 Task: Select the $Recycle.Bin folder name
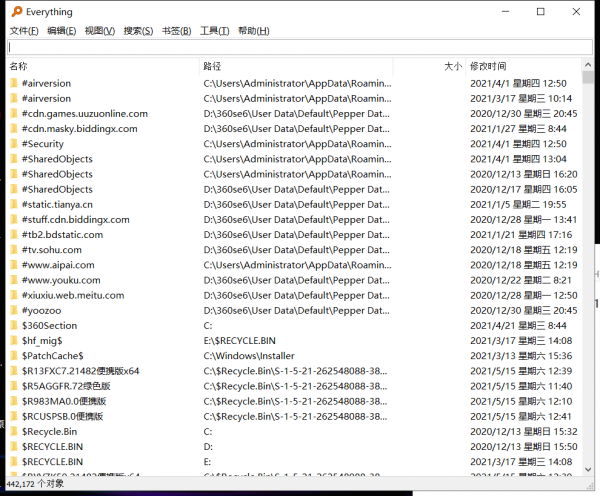point(49,432)
